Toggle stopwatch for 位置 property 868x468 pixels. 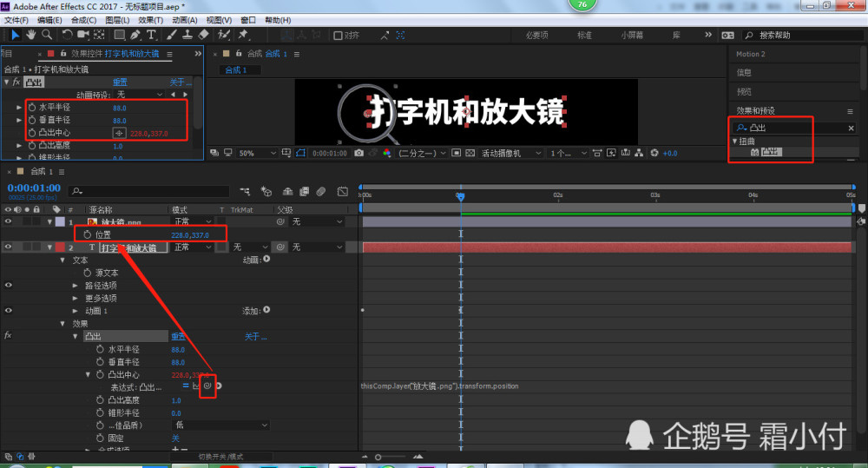point(88,234)
